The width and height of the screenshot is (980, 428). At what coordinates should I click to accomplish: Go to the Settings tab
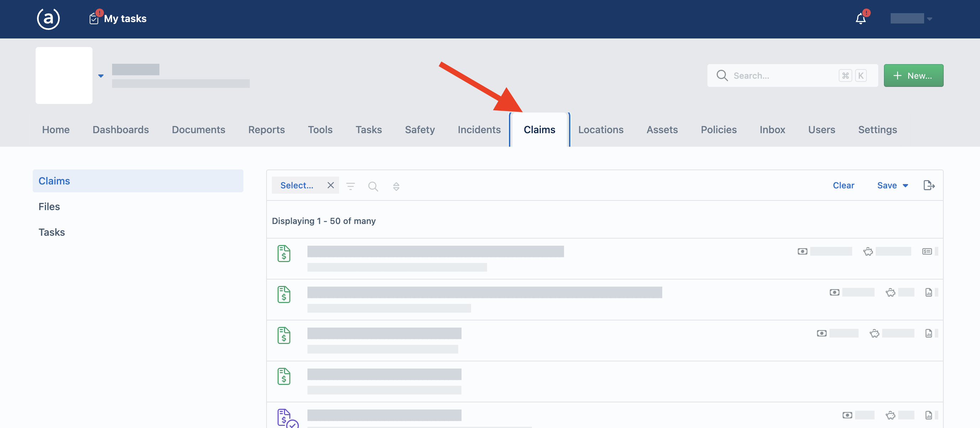[877, 130]
